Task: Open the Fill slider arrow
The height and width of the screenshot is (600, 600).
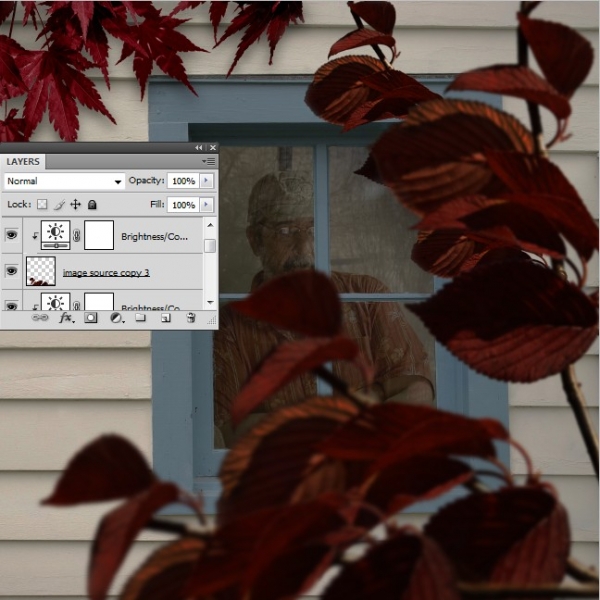Action: [x=207, y=205]
